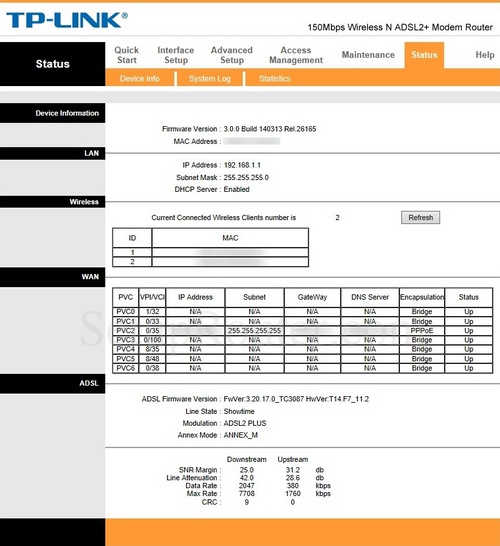This screenshot has height=546, width=500.
Task: Switch to Advanced Setup tab
Action: 232,55
